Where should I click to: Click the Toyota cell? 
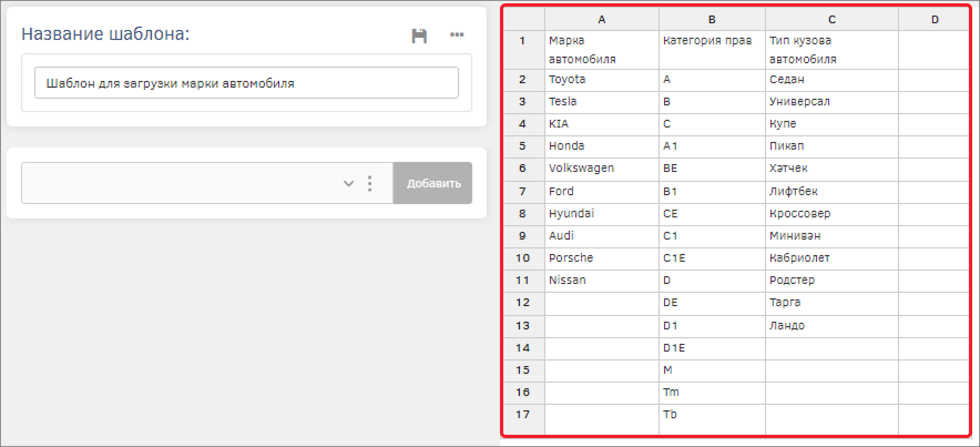point(601,80)
